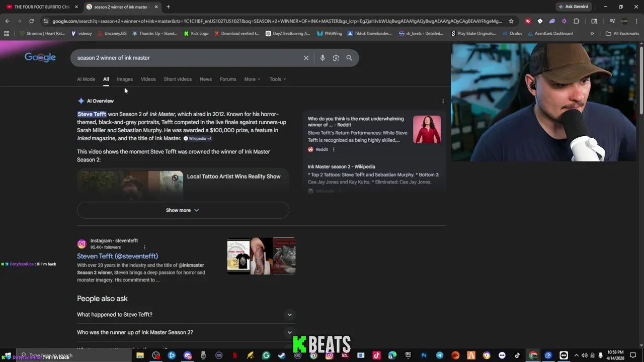Open Reddit underwhelming winner discussion link
The height and width of the screenshot is (362, 644).
pos(356,122)
